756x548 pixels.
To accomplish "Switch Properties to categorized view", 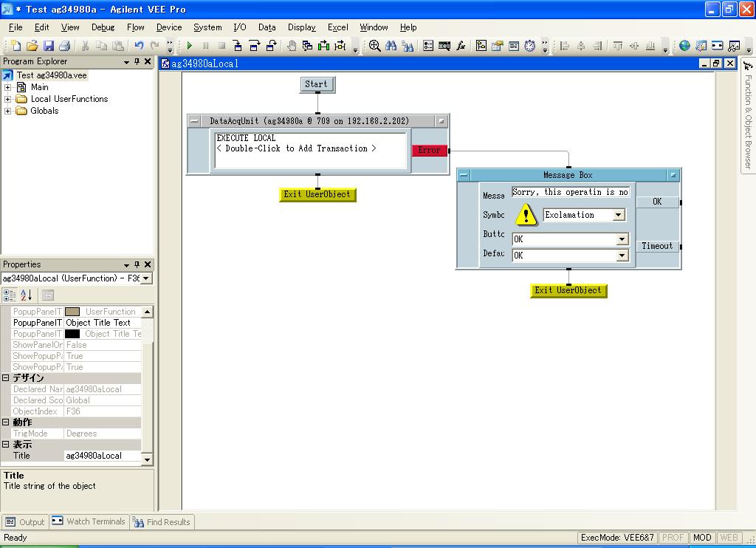I will click(10, 295).
